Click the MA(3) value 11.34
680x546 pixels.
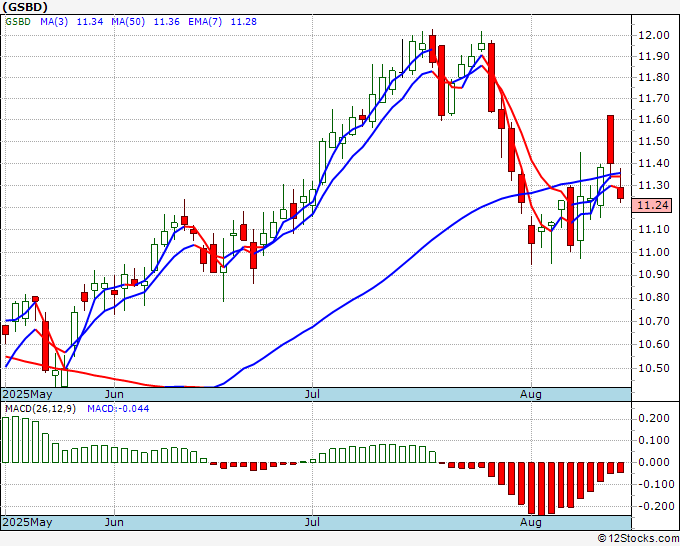tap(90, 22)
